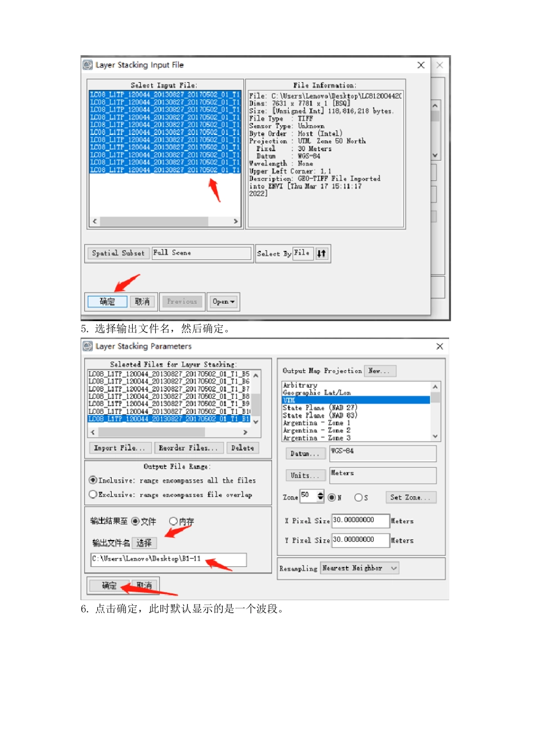
Task: Open the Resampling Nearest Neighbor dropdown
Action: tap(360, 568)
